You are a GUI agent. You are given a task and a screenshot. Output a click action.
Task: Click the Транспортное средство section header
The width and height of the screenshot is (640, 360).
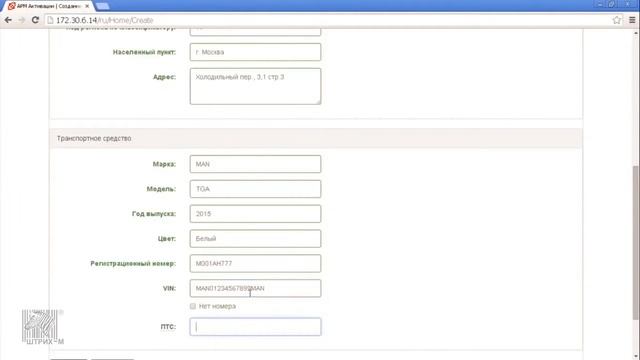tap(316, 138)
